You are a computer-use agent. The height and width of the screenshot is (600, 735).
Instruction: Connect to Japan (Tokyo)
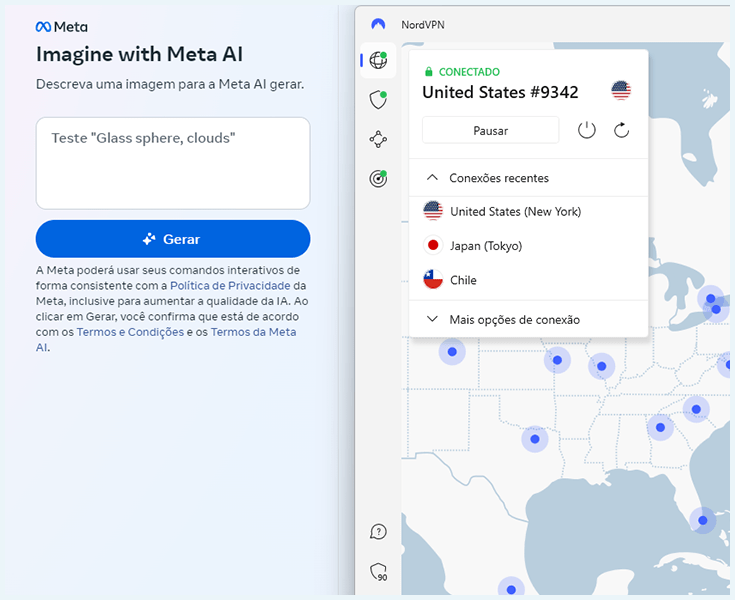(528, 246)
